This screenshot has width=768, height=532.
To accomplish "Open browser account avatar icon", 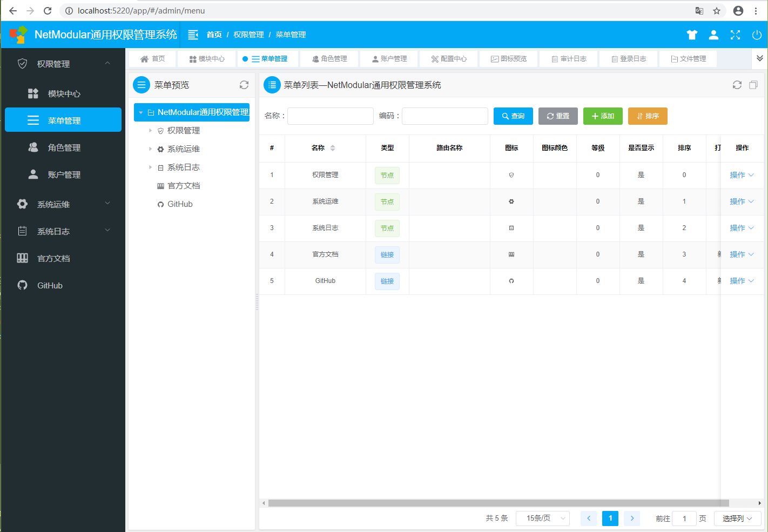I will point(738,11).
